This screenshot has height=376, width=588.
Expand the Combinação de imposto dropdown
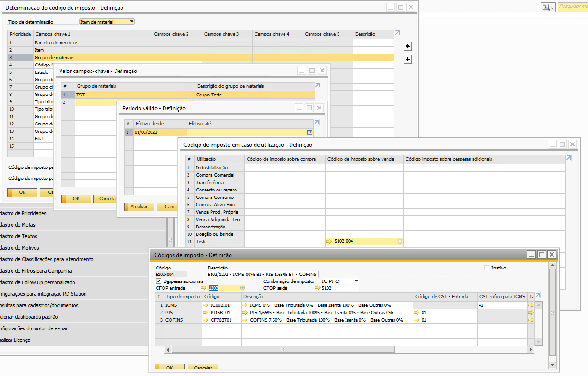(355, 281)
